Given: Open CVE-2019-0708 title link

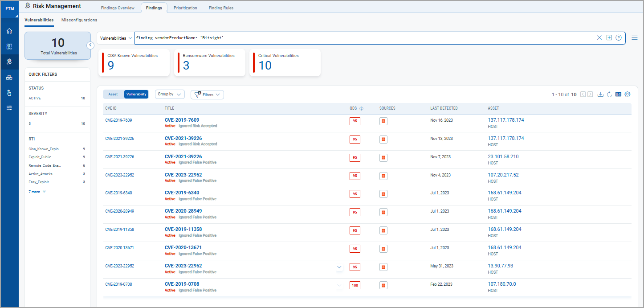Looking at the screenshot, I should pos(182,284).
